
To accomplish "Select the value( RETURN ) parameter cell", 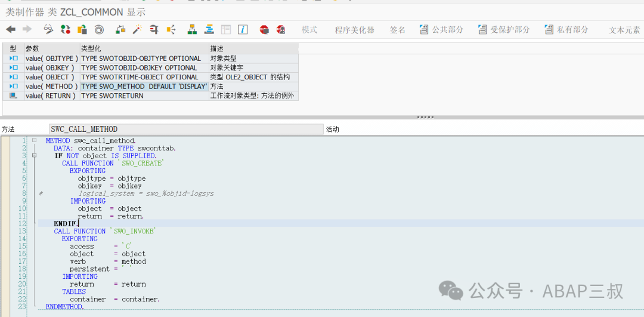I will tap(52, 96).
